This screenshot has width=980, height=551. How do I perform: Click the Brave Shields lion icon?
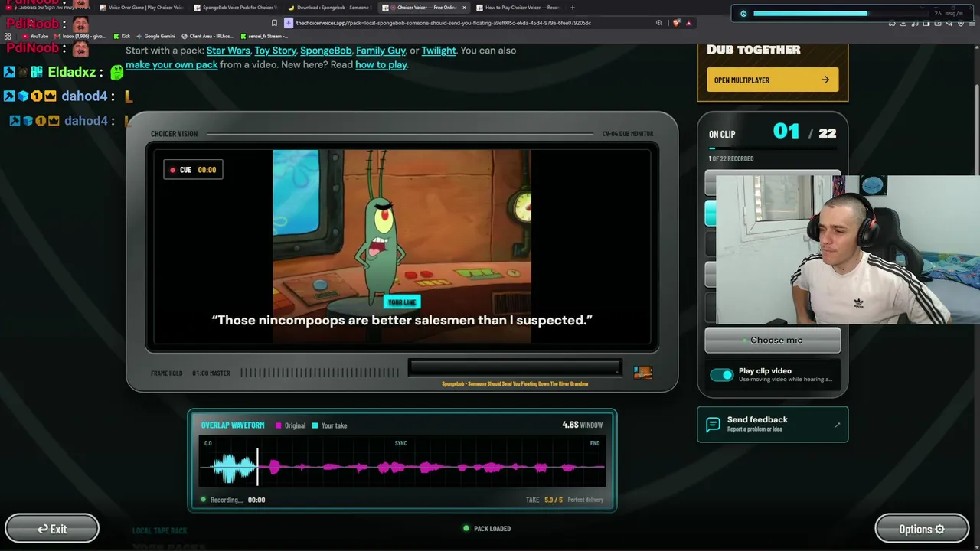pos(676,23)
